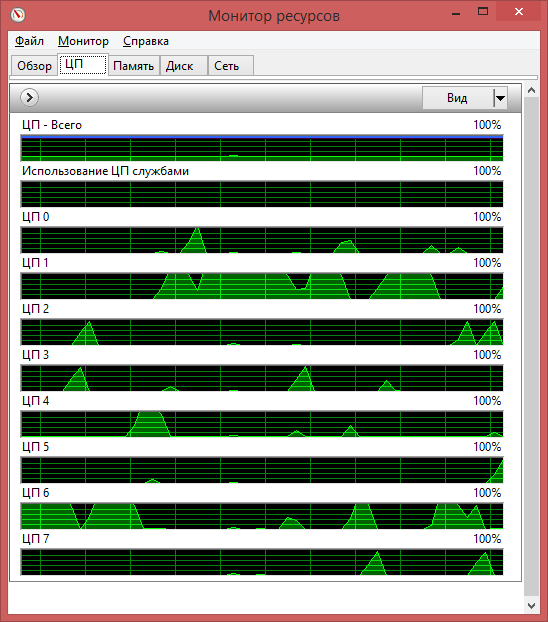
Task: Click the ЦП 7 usage graph
Action: (x=262, y=562)
